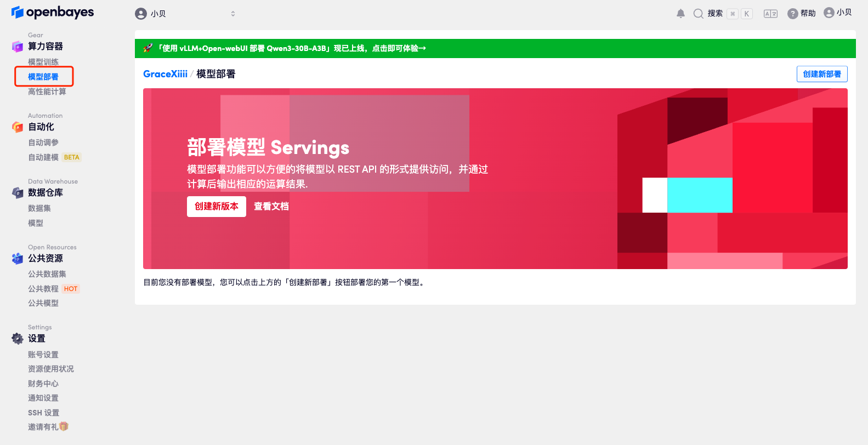Viewport: 868px width, 445px height.
Task: Click the 公共资源 section icon
Action: pyautogui.click(x=18, y=259)
